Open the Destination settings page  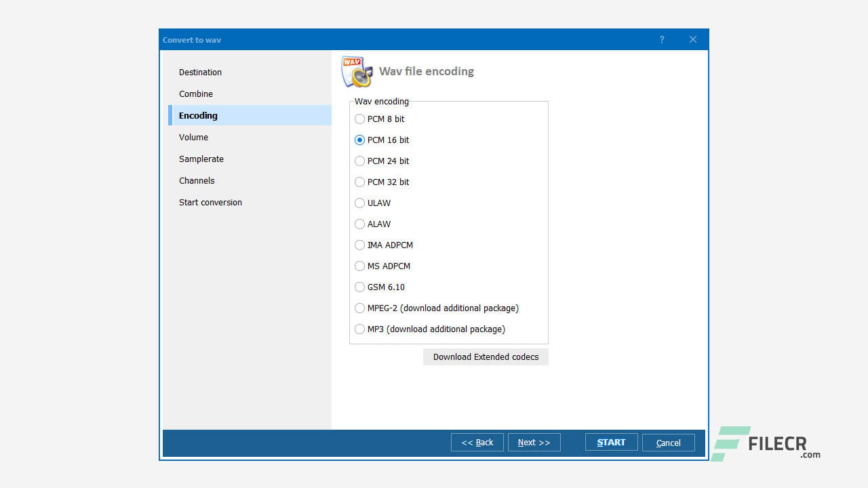200,73
